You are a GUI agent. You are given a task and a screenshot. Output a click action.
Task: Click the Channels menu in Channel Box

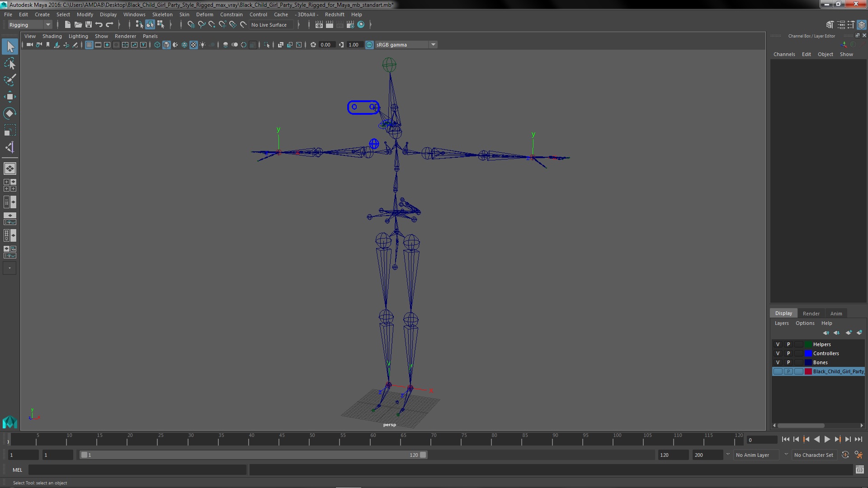(784, 54)
